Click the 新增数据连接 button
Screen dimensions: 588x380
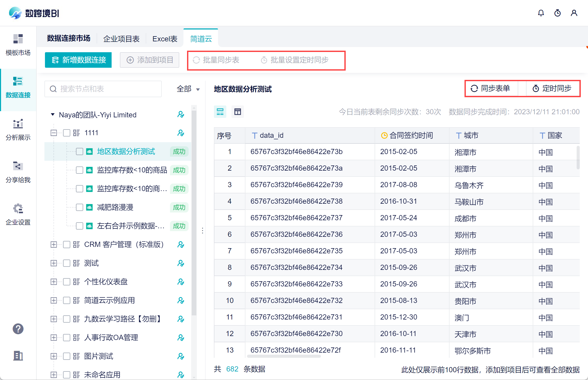(x=78, y=60)
